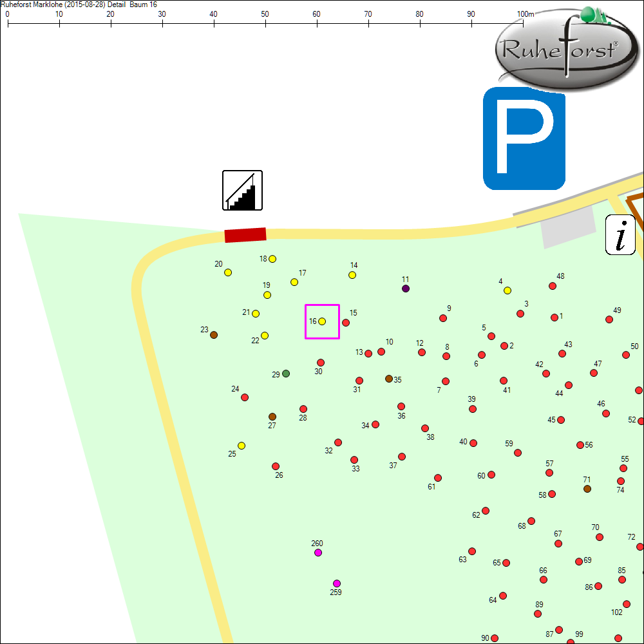Select red tree marker 39
The width and height of the screenshot is (644, 644).
(473, 409)
